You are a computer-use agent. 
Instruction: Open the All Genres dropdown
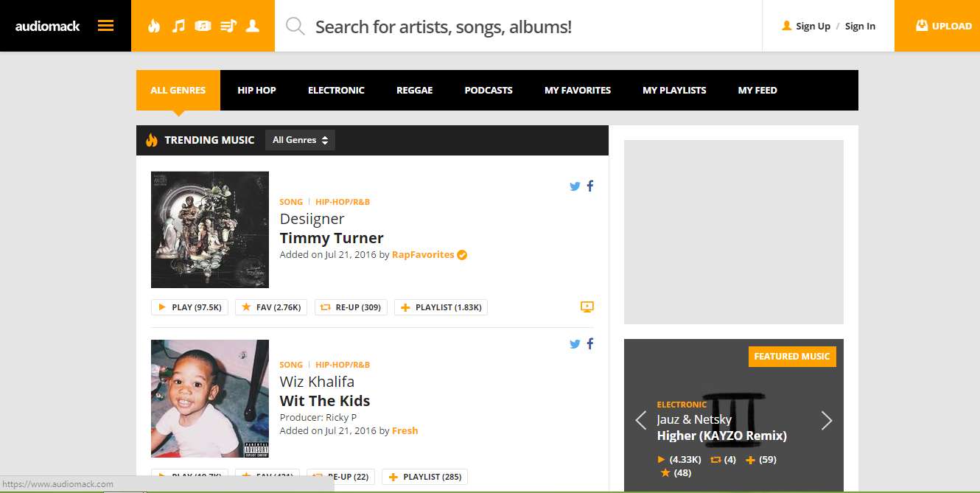[300, 140]
